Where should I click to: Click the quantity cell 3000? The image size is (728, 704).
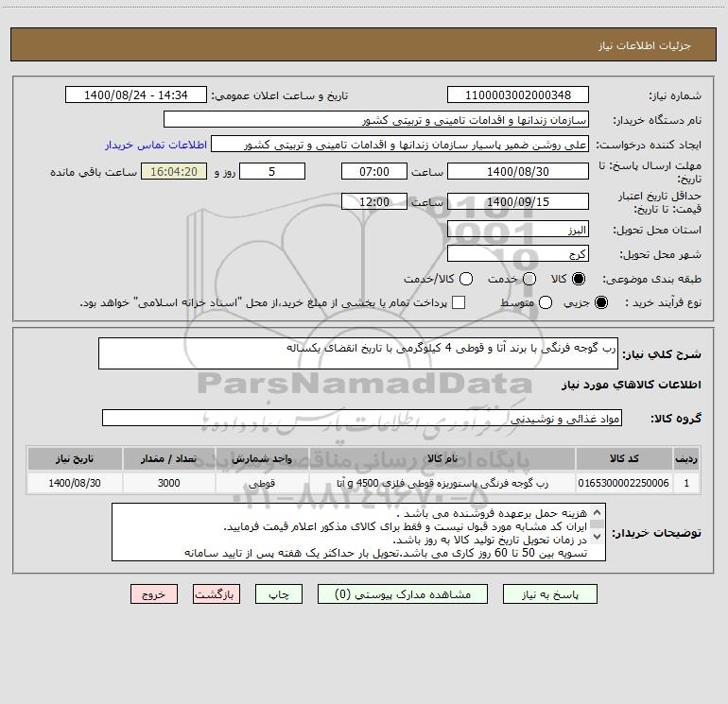pos(168,483)
